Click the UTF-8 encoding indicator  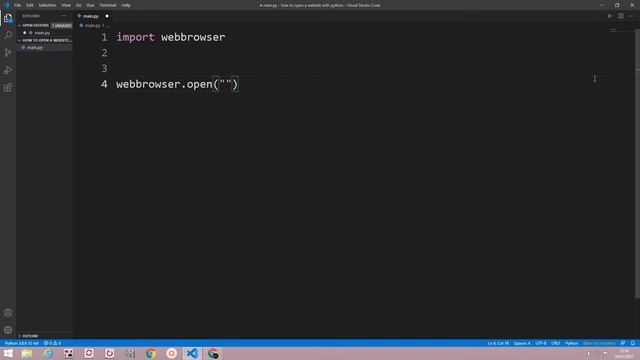[x=541, y=343]
